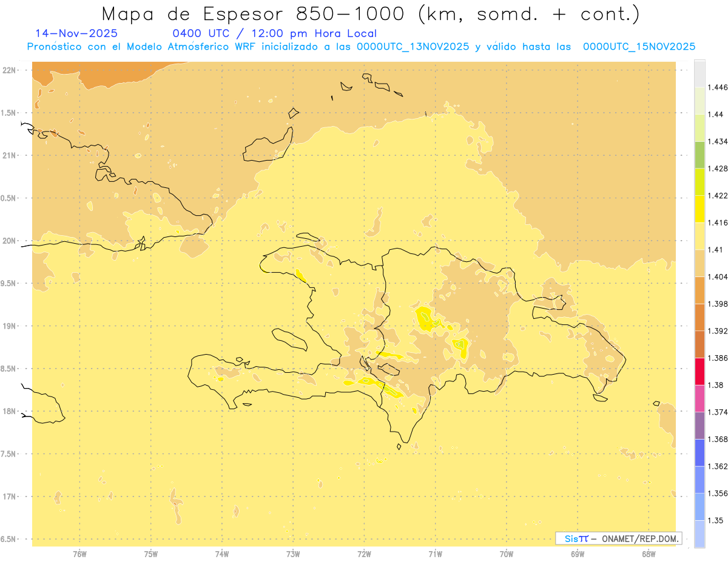Click the '74W' longitude label

tap(222, 554)
